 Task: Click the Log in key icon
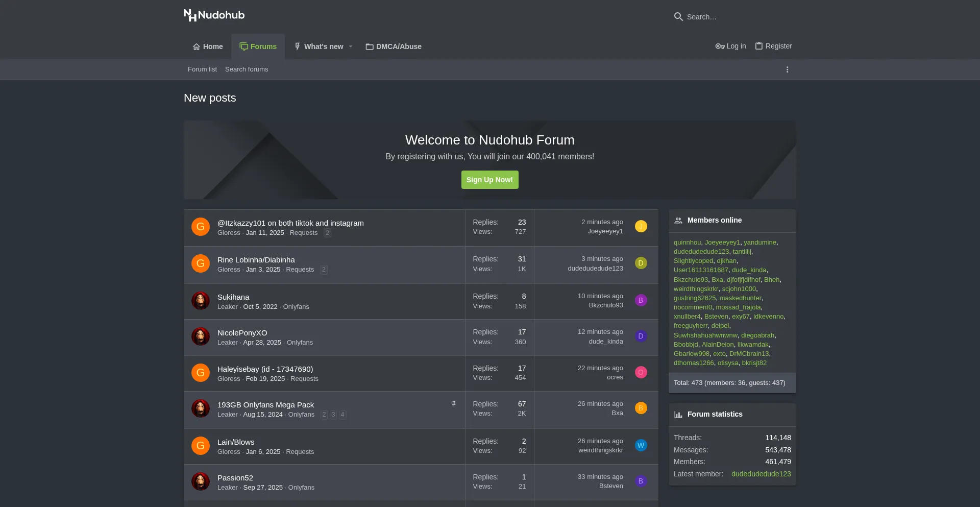point(720,46)
